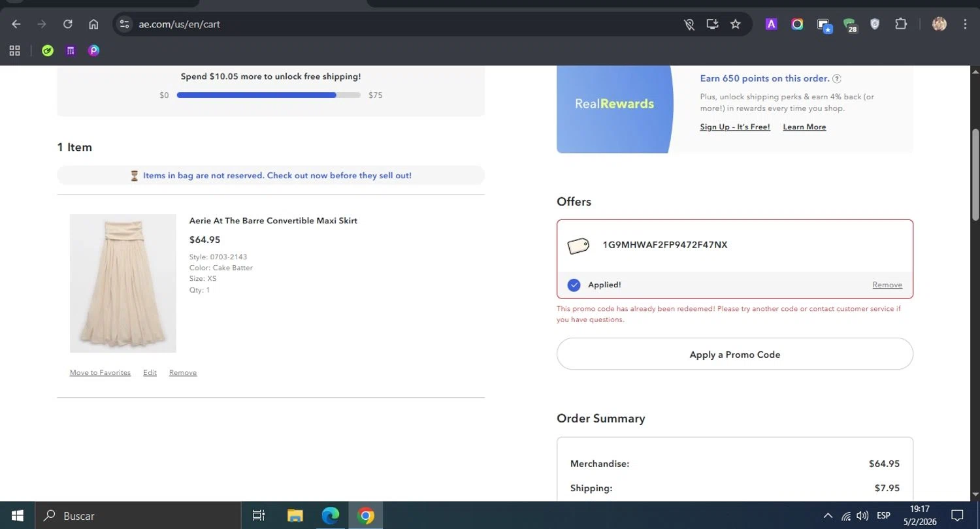Open Microsoft Edge from the taskbar

tap(331, 515)
